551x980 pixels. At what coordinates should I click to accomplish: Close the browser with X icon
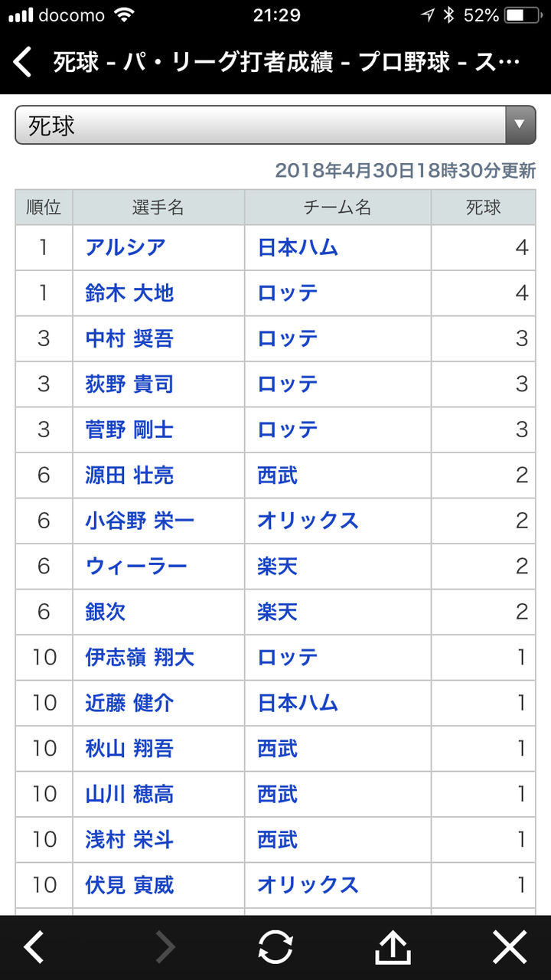pos(510,948)
